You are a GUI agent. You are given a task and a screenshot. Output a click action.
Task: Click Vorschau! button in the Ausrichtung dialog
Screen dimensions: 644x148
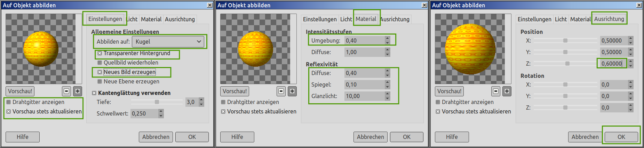[x=450, y=91]
